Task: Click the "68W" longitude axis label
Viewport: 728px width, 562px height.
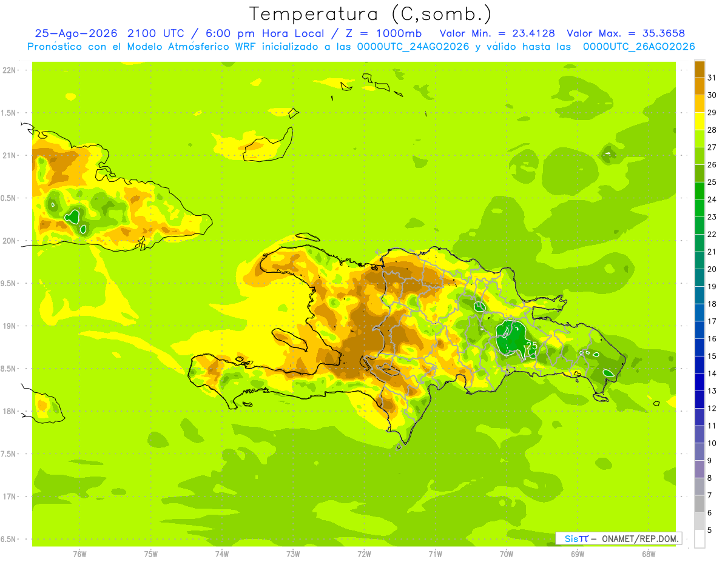Action: pos(648,554)
